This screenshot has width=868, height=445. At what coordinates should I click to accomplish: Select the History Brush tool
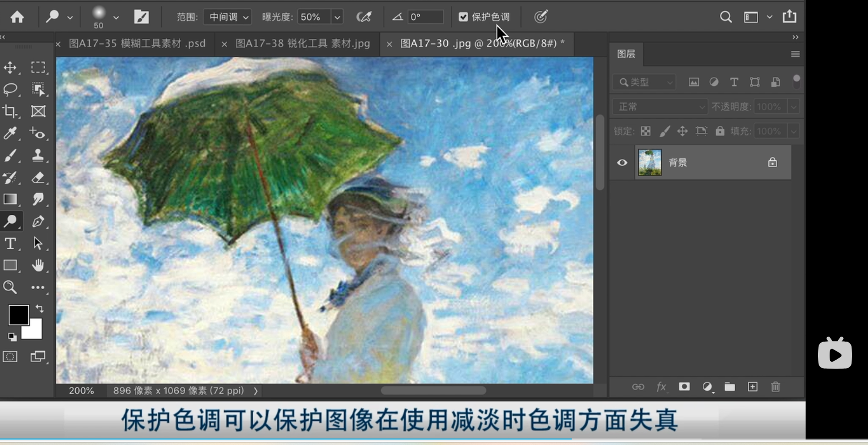(x=10, y=177)
